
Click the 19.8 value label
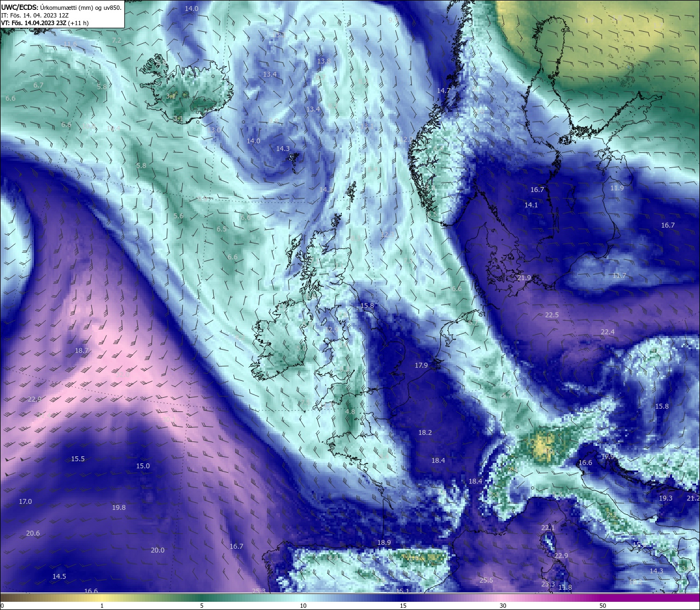point(119,508)
